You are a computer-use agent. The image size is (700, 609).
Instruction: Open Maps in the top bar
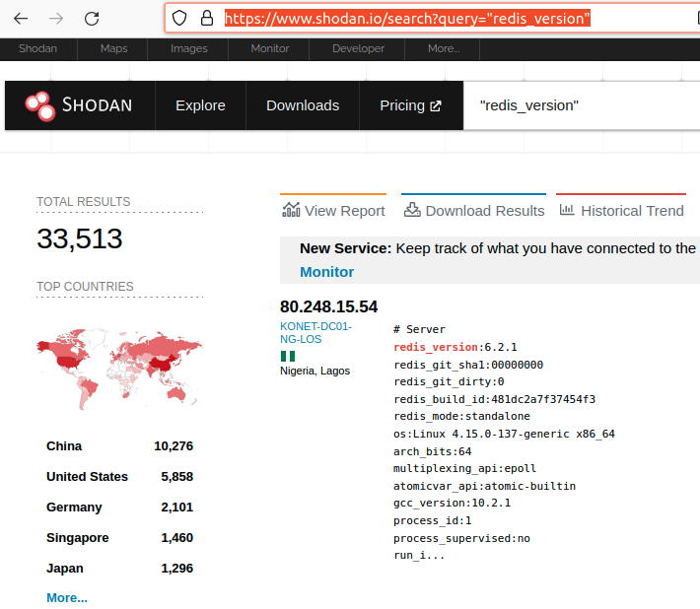113,48
